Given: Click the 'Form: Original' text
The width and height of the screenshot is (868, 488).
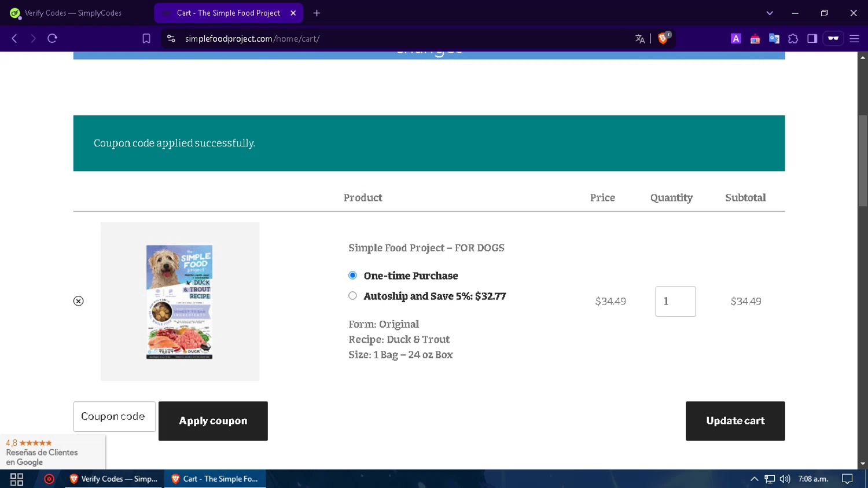Looking at the screenshot, I should (384, 324).
